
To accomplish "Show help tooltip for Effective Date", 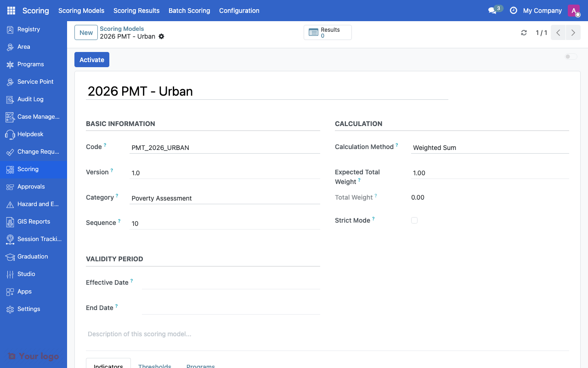I will pos(131,281).
